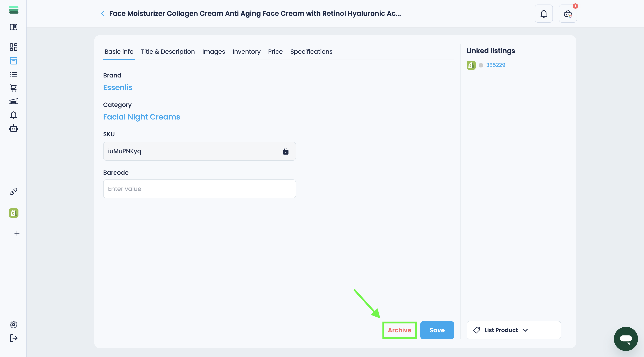Focus the Barcode input field
The width and height of the screenshot is (644, 357).
coord(199,189)
